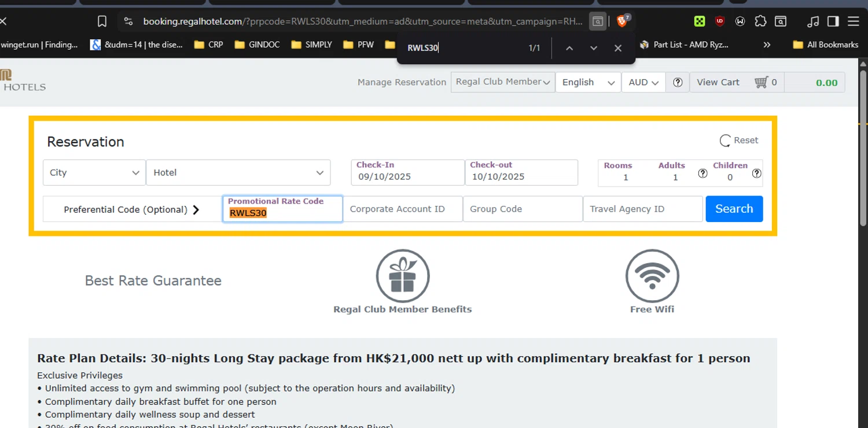This screenshot has width=868, height=428.
Task: Bookmark this page with the bookmark icon
Action: 102,21
